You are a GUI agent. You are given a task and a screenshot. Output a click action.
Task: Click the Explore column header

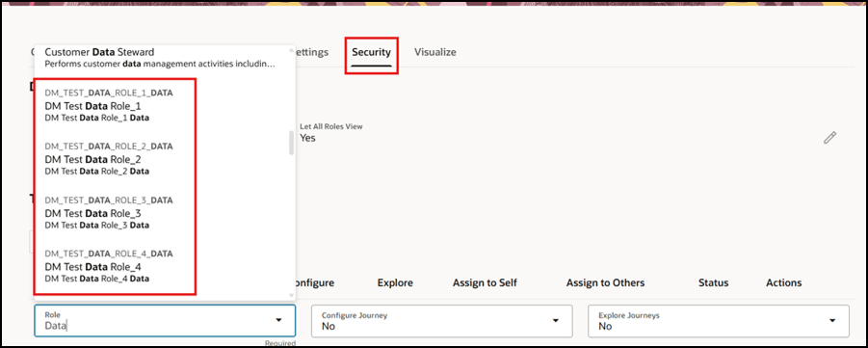pos(395,282)
